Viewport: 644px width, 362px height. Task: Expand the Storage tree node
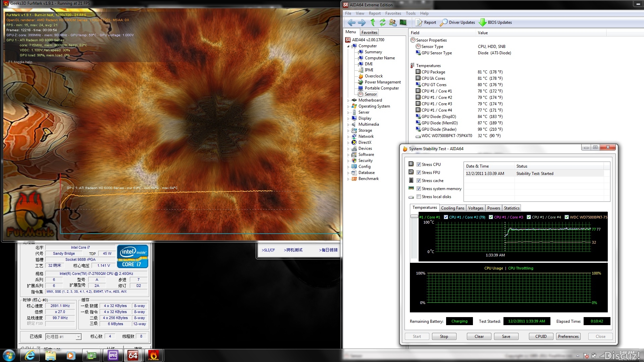click(348, 131)
